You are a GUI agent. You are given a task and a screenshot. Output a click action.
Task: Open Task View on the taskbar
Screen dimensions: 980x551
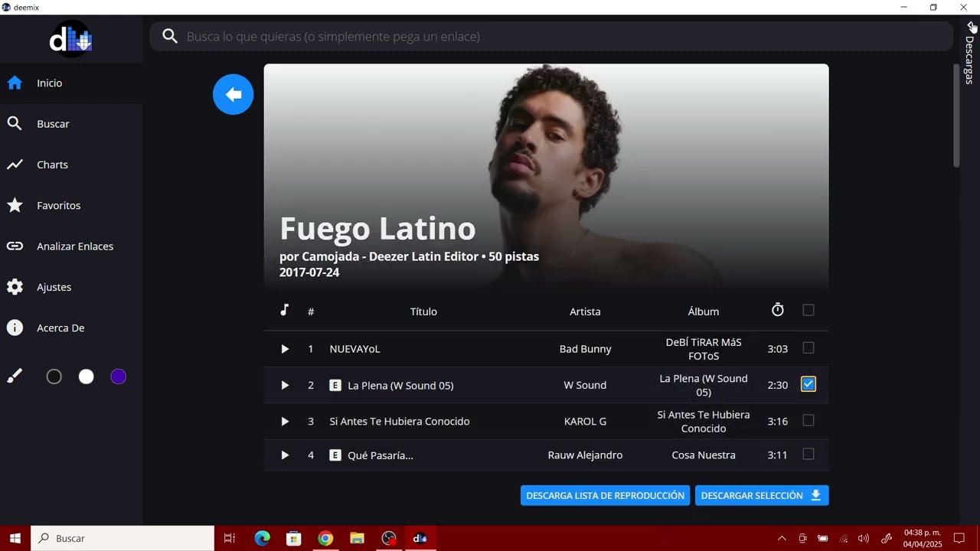tap(229, 538)
